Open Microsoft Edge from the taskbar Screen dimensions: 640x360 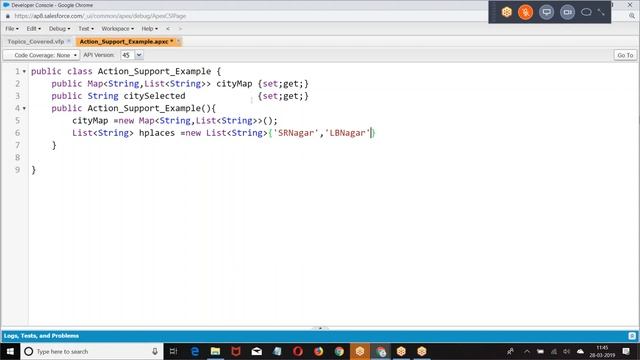click(195, 351)
